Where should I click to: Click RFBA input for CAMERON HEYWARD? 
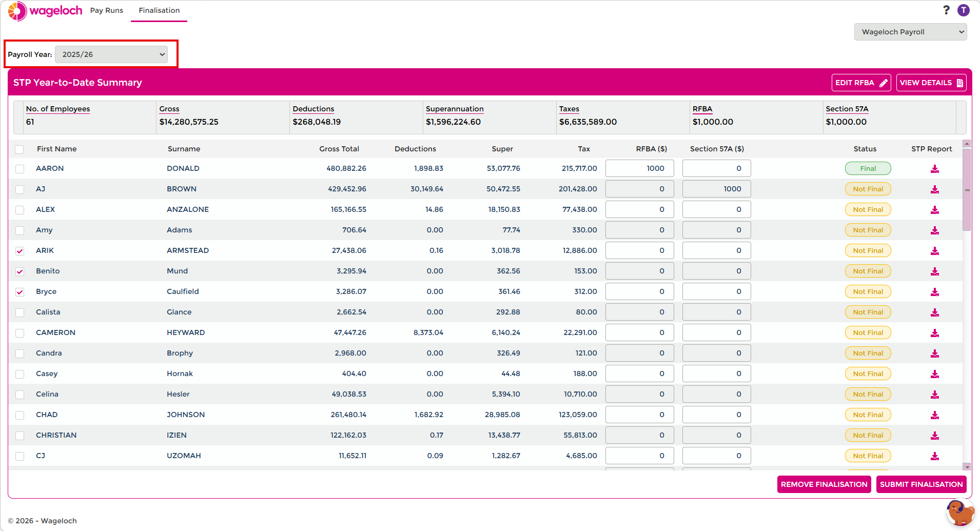click(639, 332)
